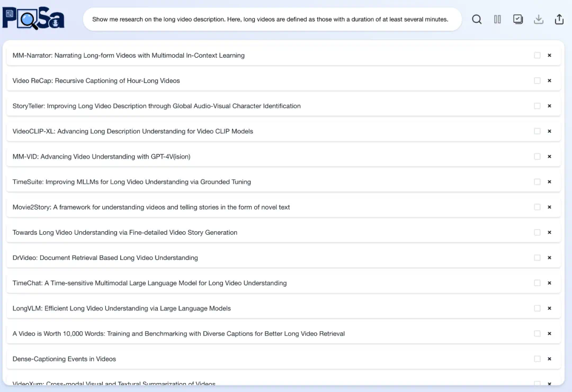The height and width of the screenshot is (392, 572).
Task: Click the select-all checkmark icon
Action: coord(518,20)
